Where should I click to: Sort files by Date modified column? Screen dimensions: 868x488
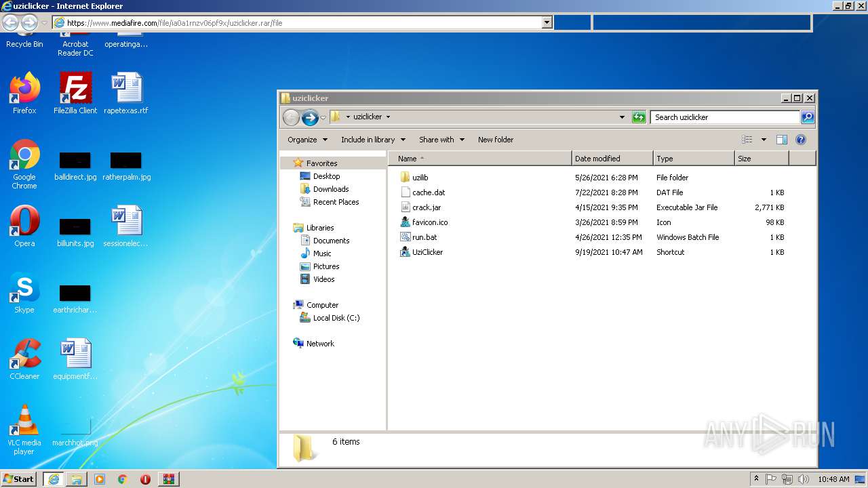[612, 159]
